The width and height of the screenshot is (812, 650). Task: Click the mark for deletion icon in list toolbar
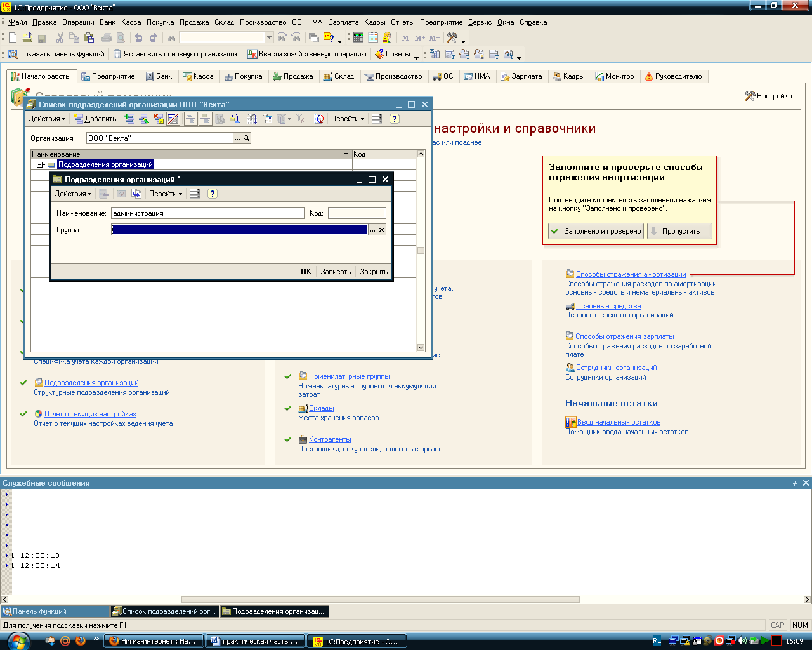[159, 119]
